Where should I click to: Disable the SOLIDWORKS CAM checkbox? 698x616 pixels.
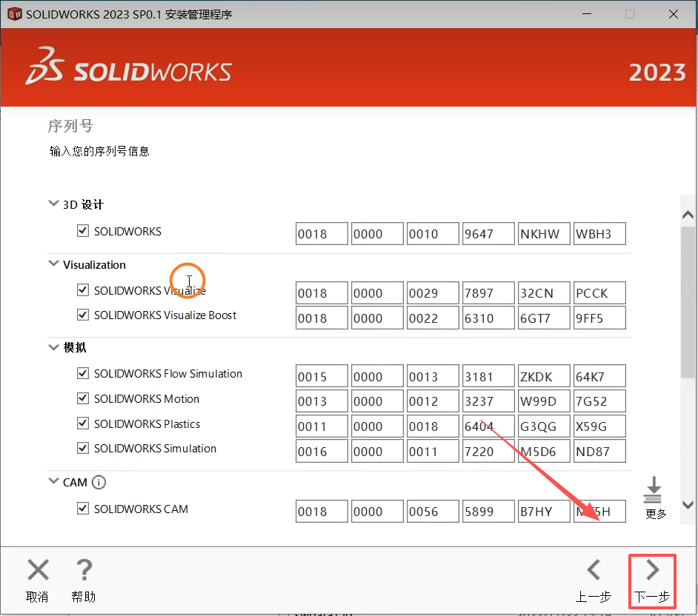point(83,509)
